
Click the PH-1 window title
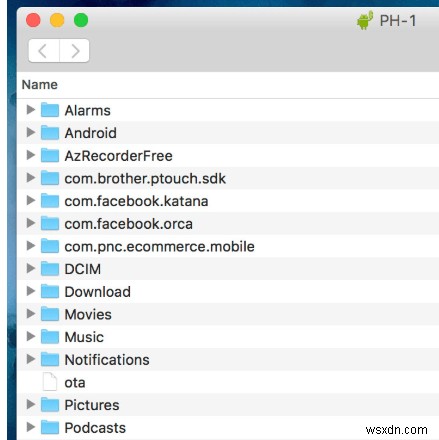398,21
